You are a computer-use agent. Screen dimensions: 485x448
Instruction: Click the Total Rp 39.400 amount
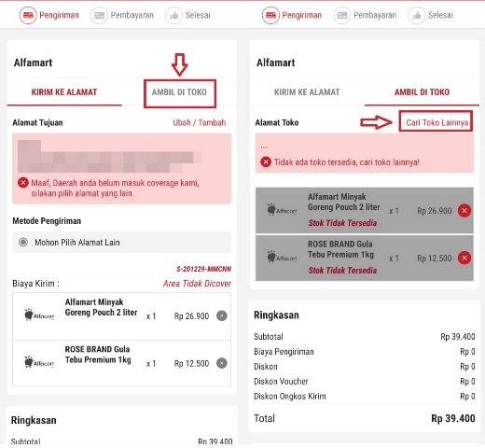click(x=453, y=418)
